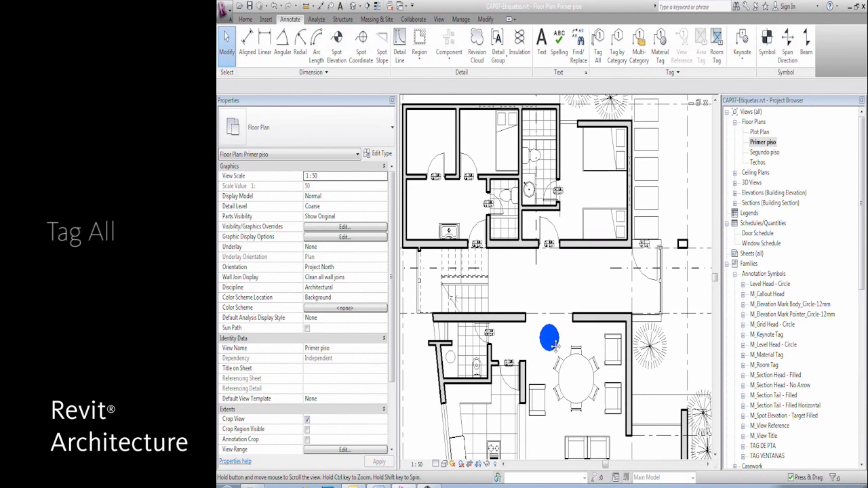Open the Massing & Site ribbon tab

tap(376, 20)
